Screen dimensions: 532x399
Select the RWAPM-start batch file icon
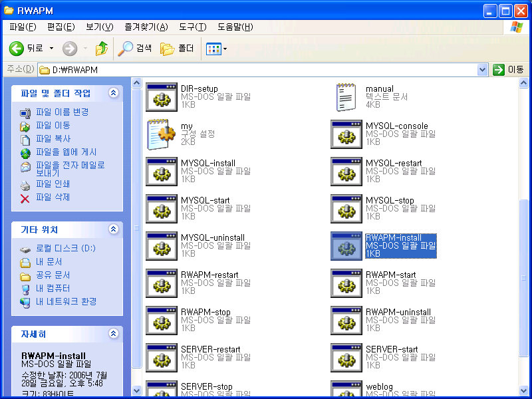(346, 283)
